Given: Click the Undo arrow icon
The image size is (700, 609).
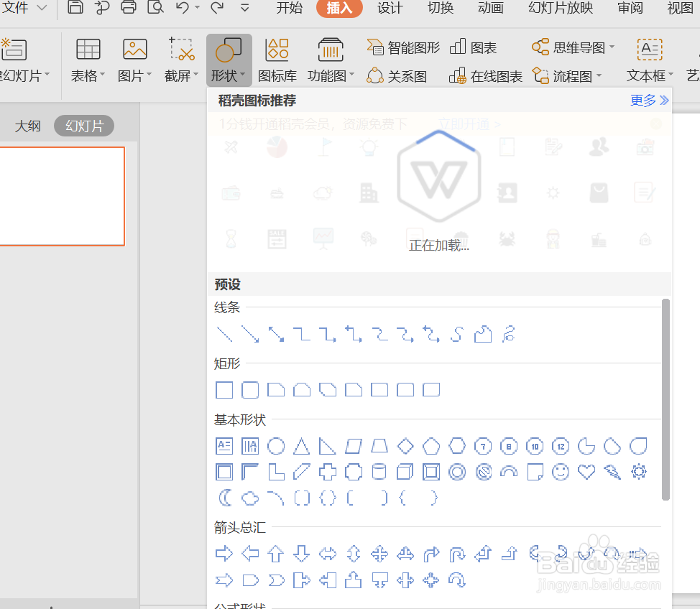Looking at the screenshot, I should (182, 7).
